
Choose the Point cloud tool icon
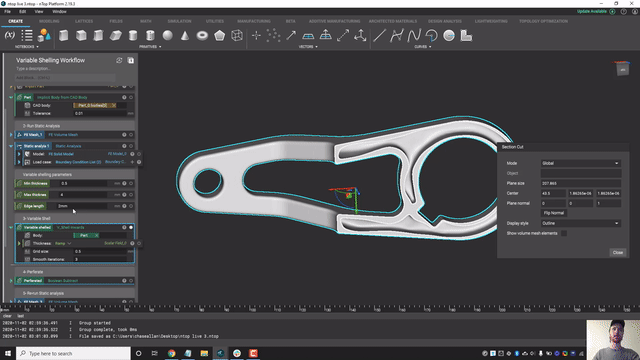tap(273, 36)
